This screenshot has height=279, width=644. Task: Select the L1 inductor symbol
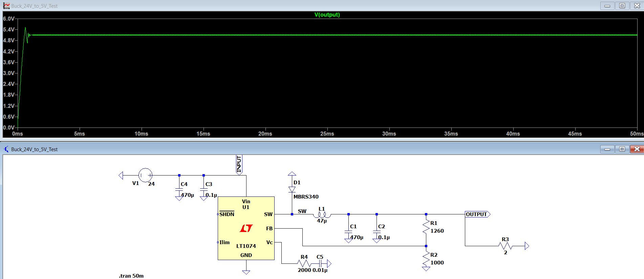pos(322,215)
